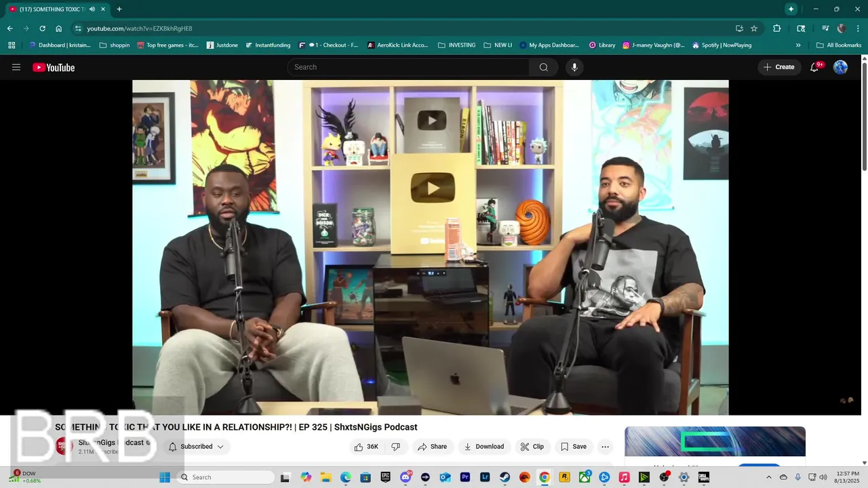Clip the video
Image resolution: width=868 pixels, height=488 pixels.
click(532, 447)
